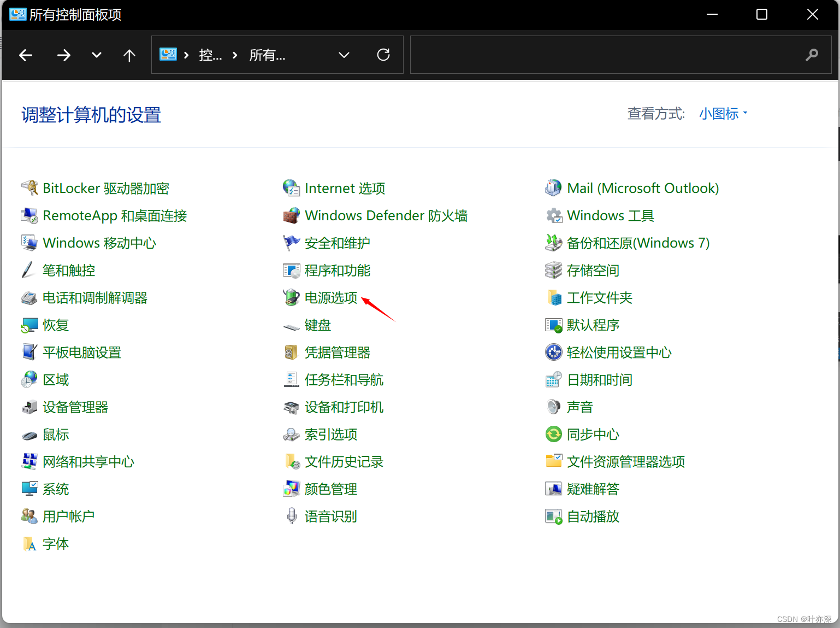Click 文件资源管理器选项 folder icon
This screenshot has height=628, width=840.
(553, 461)
